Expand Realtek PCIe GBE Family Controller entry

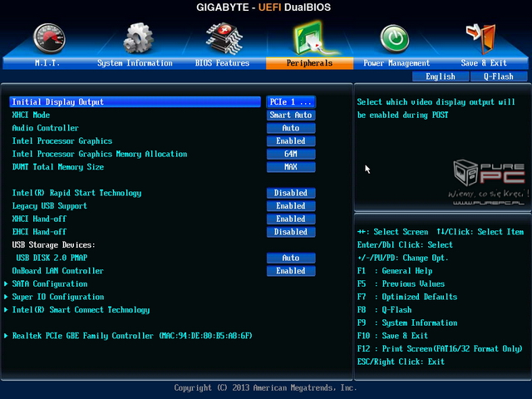click(132, 336)
